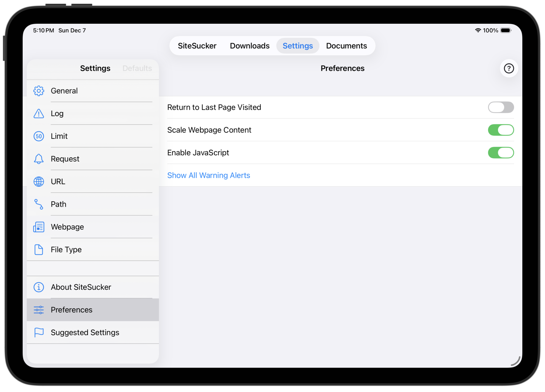
Task: Select Suggested Settings flag item
Action: [85, 332]
